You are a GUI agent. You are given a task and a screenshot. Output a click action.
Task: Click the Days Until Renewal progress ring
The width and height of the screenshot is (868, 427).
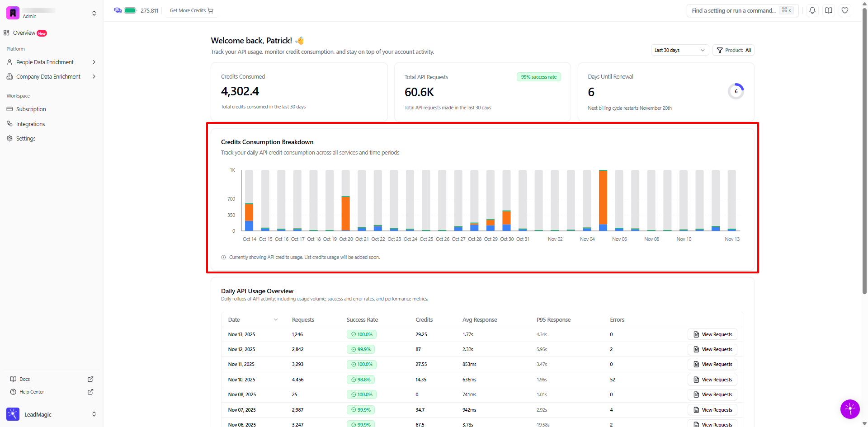[736, 91]
